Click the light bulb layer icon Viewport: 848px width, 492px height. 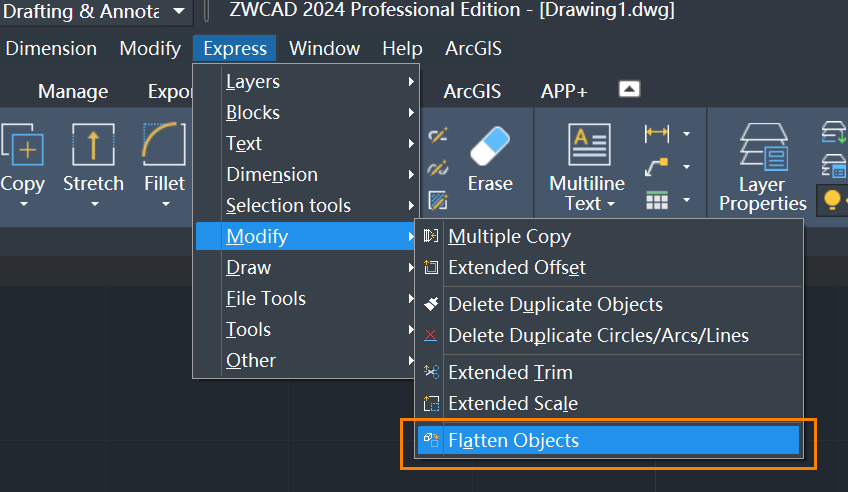coord(832,200)
